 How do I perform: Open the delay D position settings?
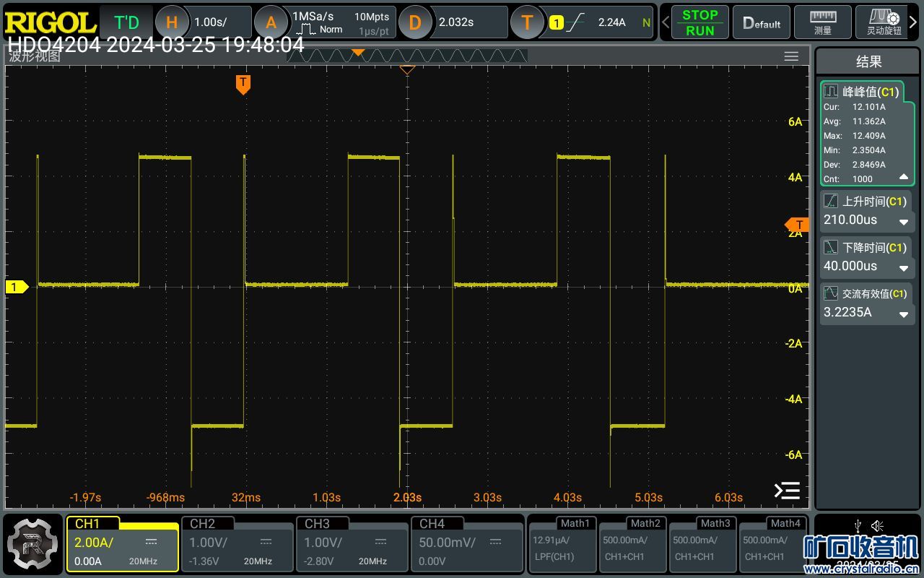tap(415, 22)
